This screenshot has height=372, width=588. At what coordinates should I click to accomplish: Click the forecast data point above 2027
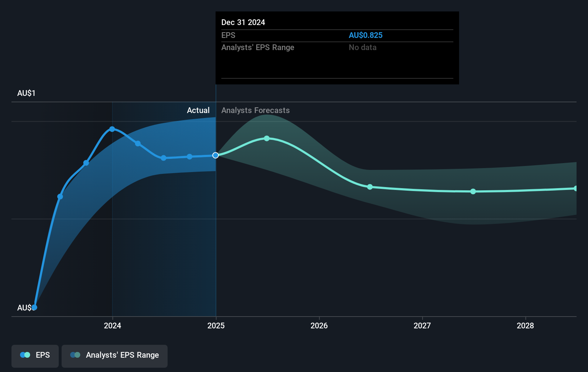(x=473, y=191)
